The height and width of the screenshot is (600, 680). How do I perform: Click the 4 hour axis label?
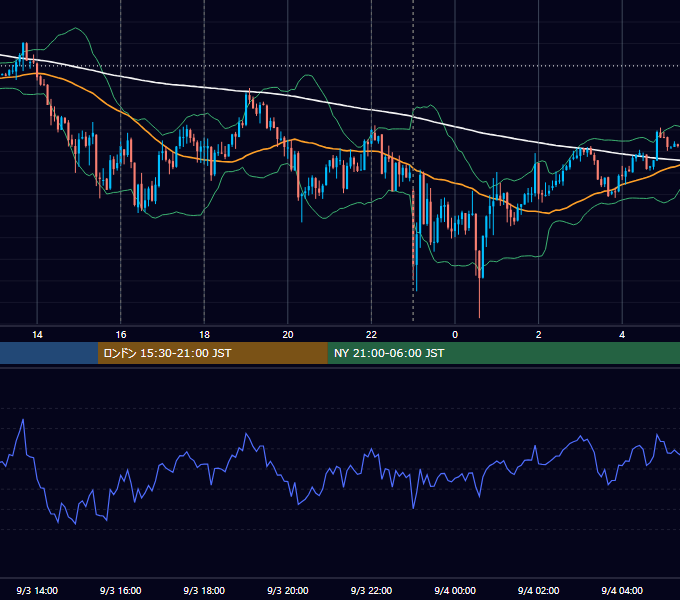tap(622, 335)
